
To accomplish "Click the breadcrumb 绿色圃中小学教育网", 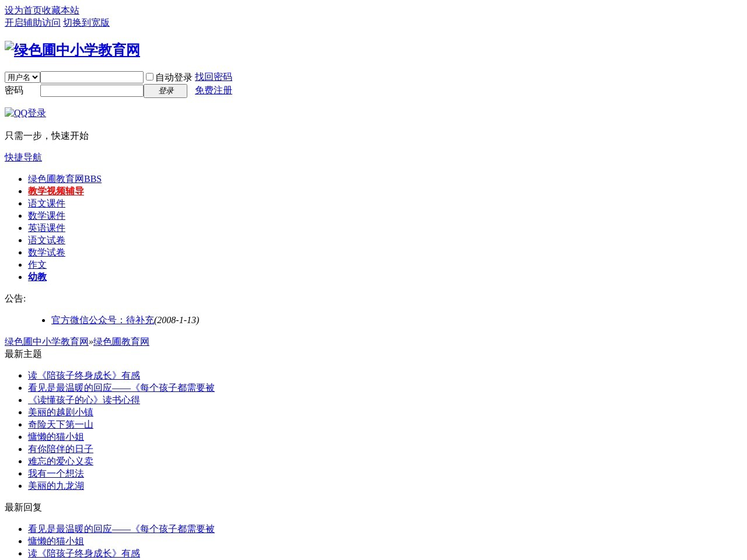I will click(47, 342).
